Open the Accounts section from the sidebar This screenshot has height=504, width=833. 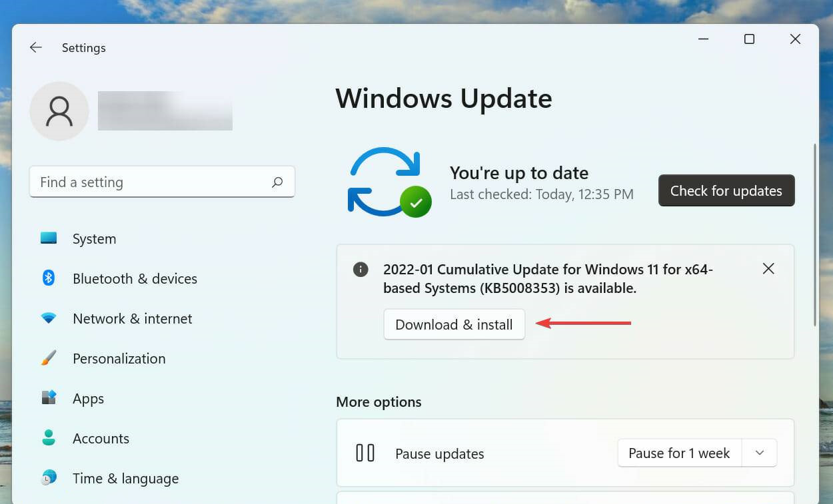(x=101, y=438)
